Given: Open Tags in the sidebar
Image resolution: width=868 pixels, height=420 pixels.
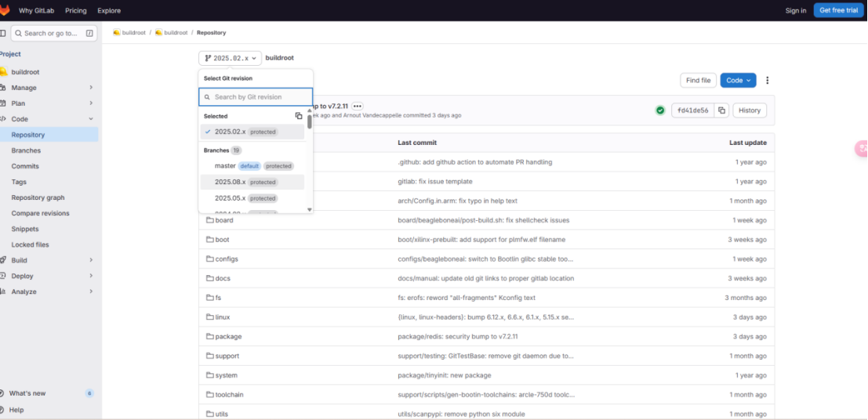Looking at the screenshot, I should [x=49, y=182].
